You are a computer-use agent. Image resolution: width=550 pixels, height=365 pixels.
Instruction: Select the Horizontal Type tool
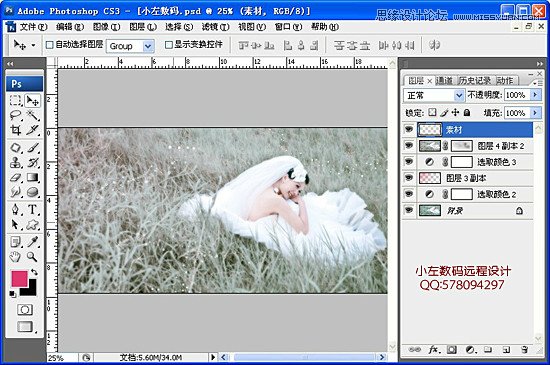(33, 209)
